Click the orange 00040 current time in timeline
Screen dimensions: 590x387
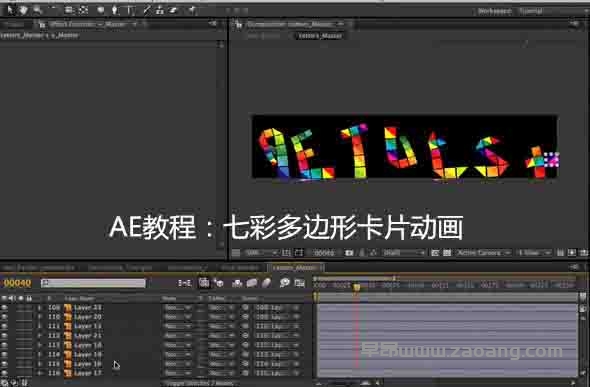(x=17, y=283)
